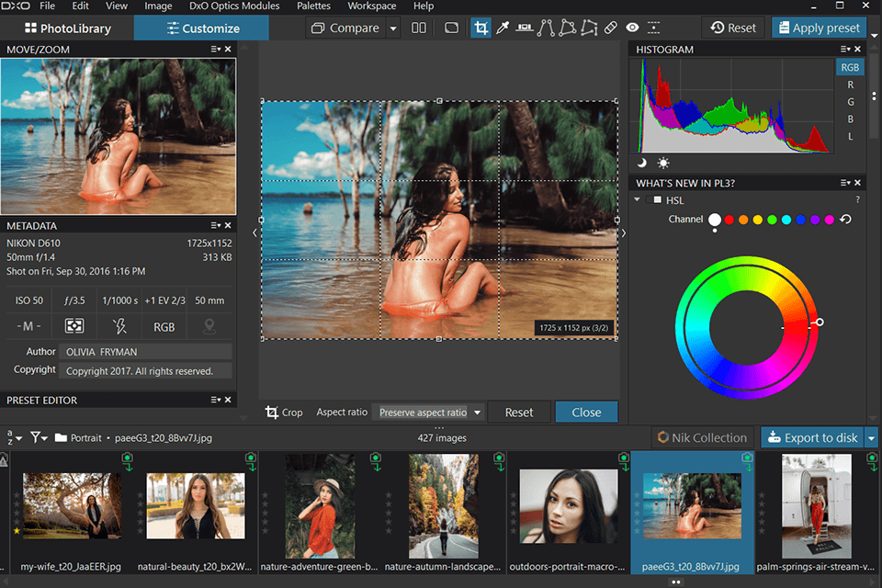Close the crop tool with Close button

point(586,413)
